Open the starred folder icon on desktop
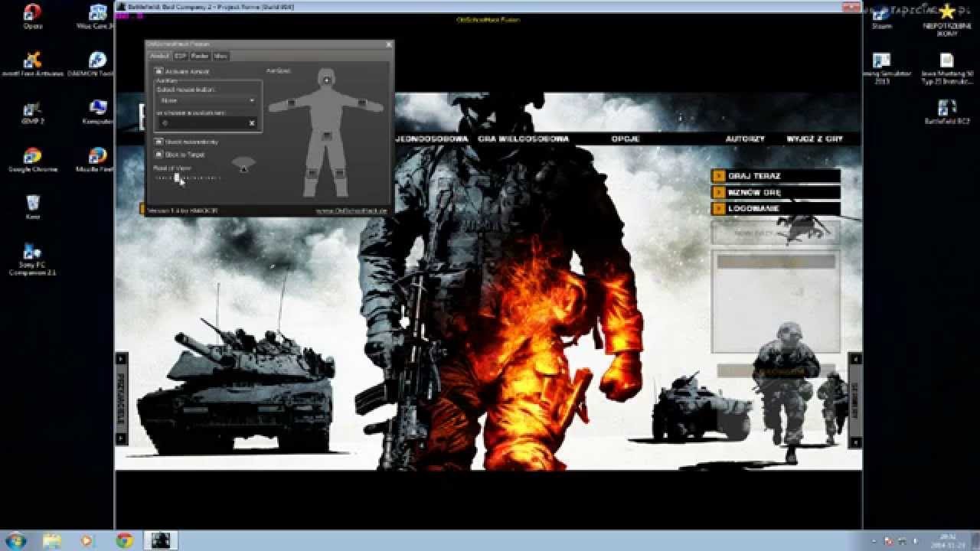Viewport: 980px width, 551px height. point(947,19)
